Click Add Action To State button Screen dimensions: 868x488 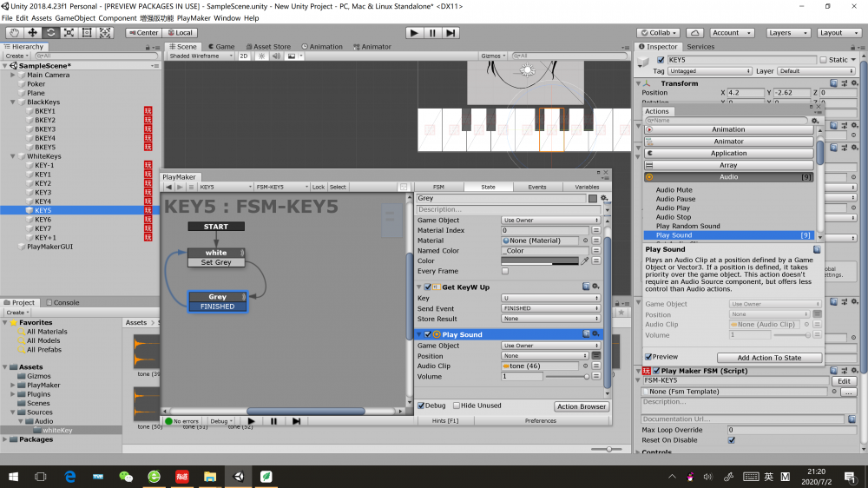pyautogui.click(x=769, y=358)
